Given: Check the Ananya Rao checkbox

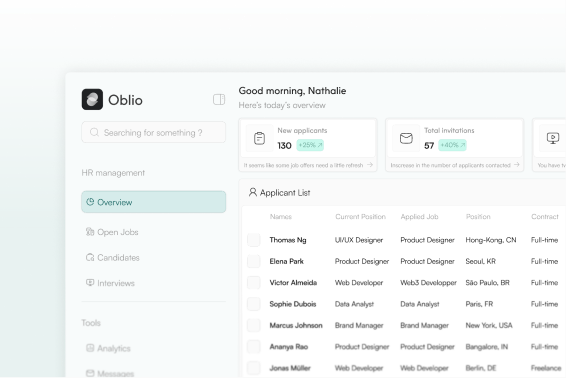Looking at the screenshot, I should pos(253,347).
